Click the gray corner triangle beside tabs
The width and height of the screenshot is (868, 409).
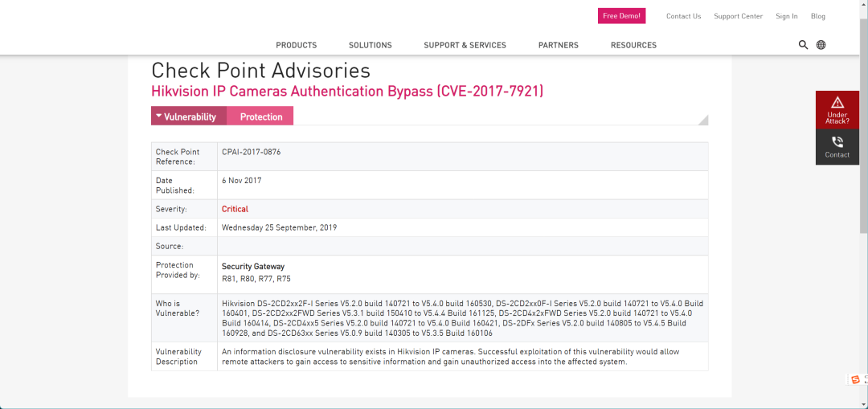(703, 120)
